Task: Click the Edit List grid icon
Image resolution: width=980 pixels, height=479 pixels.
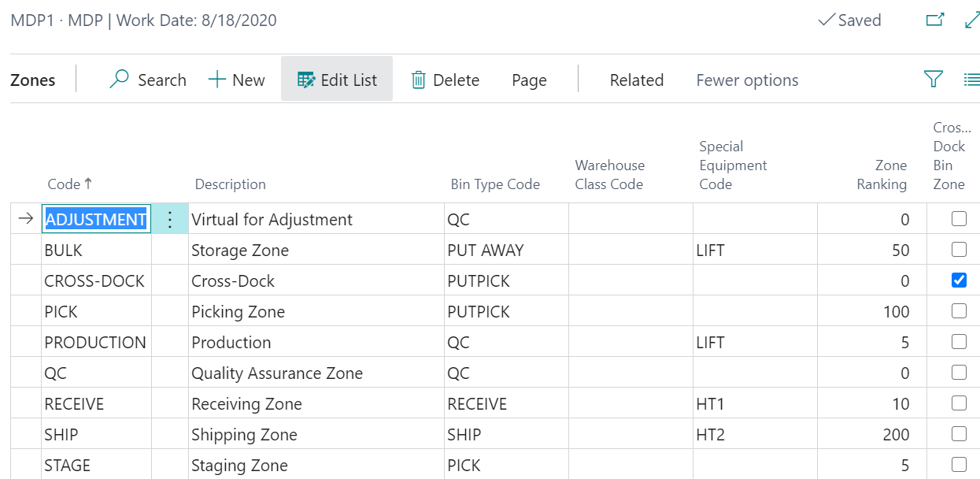Action: pyautogui.click(x=305, y=79)
